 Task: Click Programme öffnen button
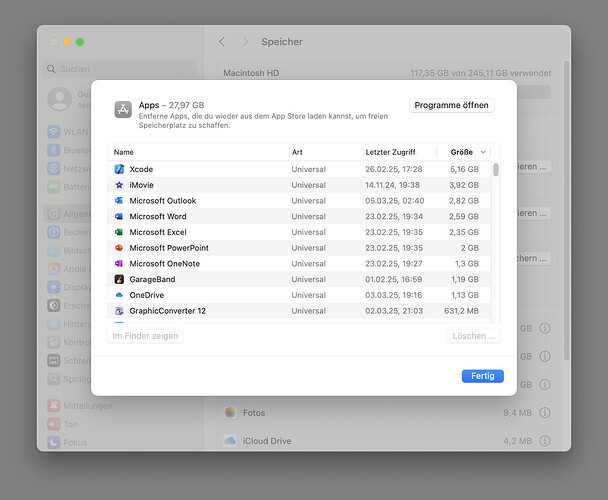451,105
